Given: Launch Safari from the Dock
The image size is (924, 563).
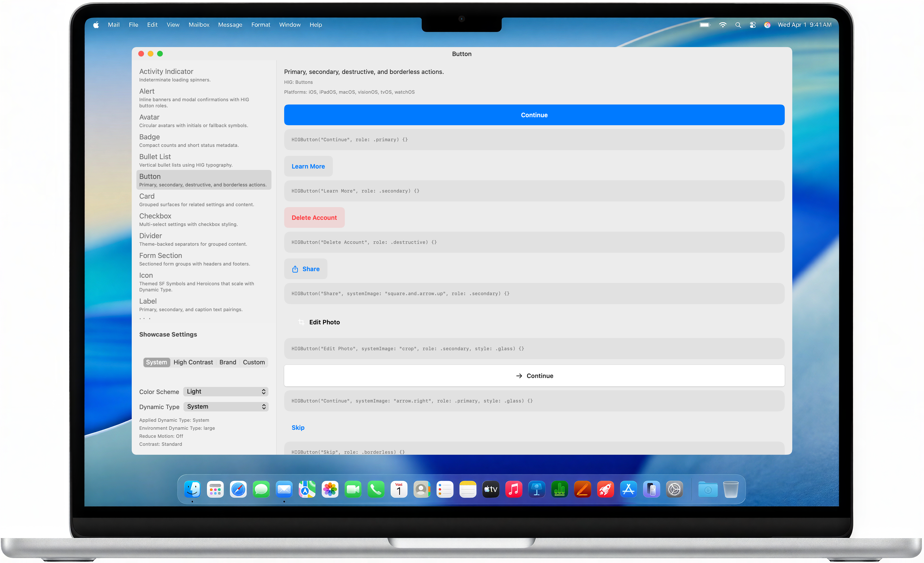Looking at the screenshot, I should pyautogui.click(x=238, y=489).
